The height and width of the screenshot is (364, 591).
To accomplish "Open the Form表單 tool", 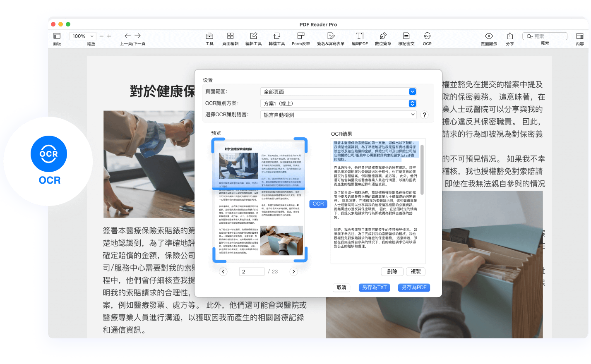I will 300,36.
